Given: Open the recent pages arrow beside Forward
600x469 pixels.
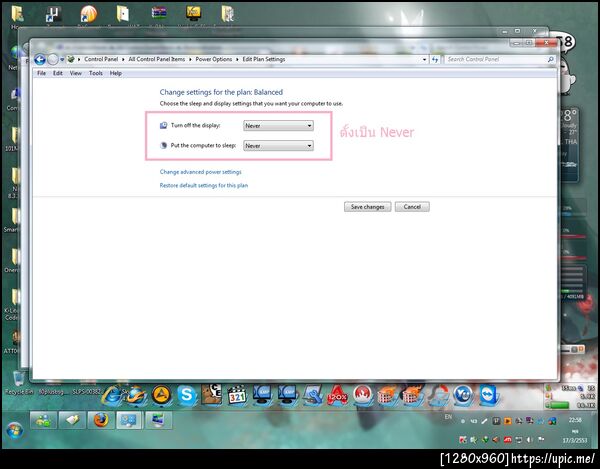Looking at the screenshot, I should (62, 60).
